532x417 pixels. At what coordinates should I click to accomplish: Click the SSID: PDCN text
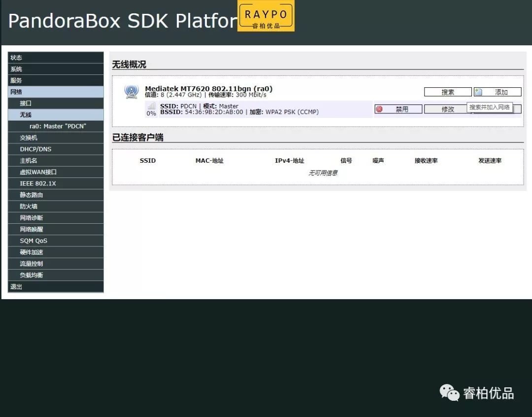[x=178, y=106]
